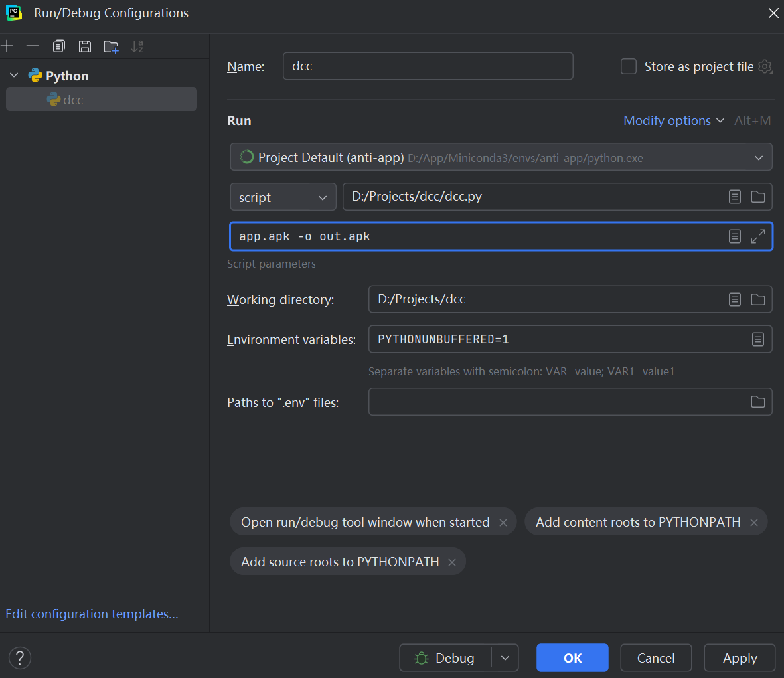Click the Python category icon in the tree
The height and width of the screenshot is (678, 784).
click(x=35, y=76)
